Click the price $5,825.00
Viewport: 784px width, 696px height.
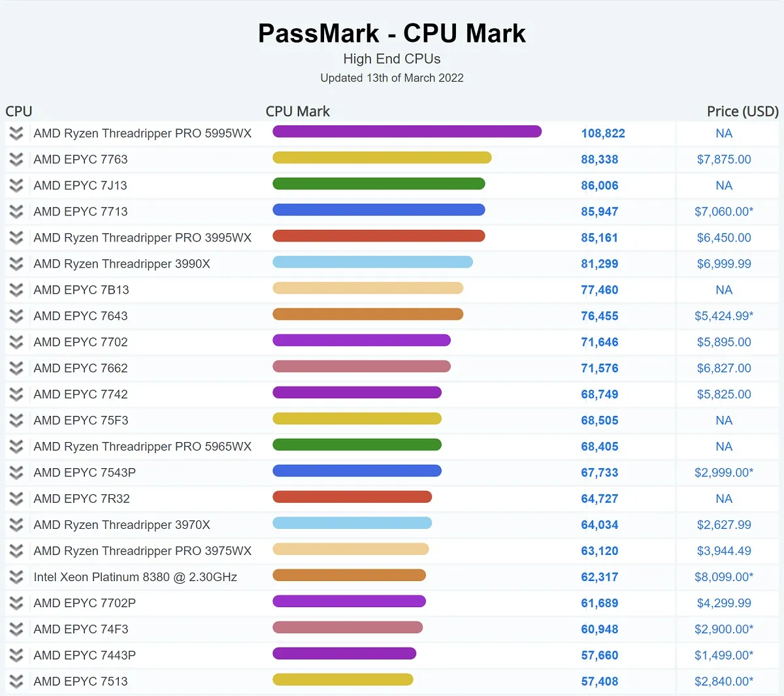click(724, 394)
